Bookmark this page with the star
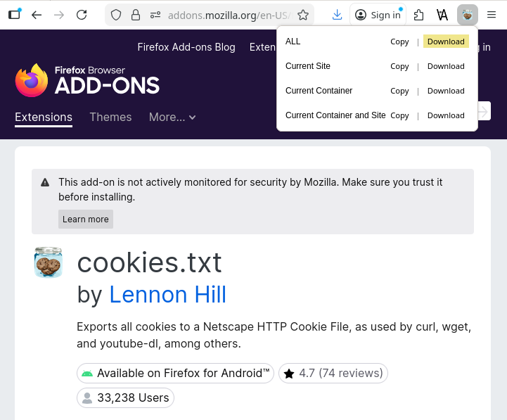 (303, 15)
